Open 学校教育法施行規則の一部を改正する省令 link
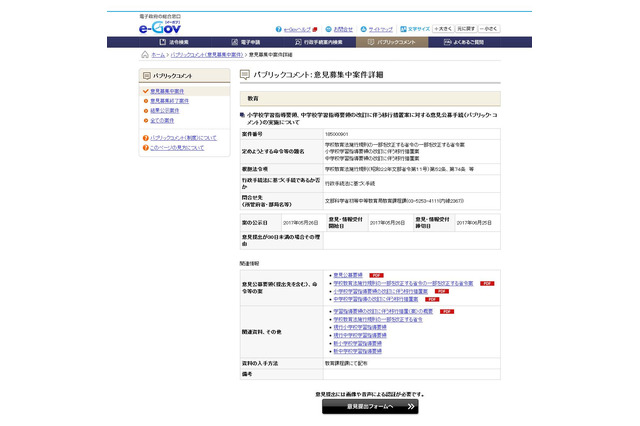Image resolution: width=640 pixels, height=426 pixels. (x=378, y=320)
